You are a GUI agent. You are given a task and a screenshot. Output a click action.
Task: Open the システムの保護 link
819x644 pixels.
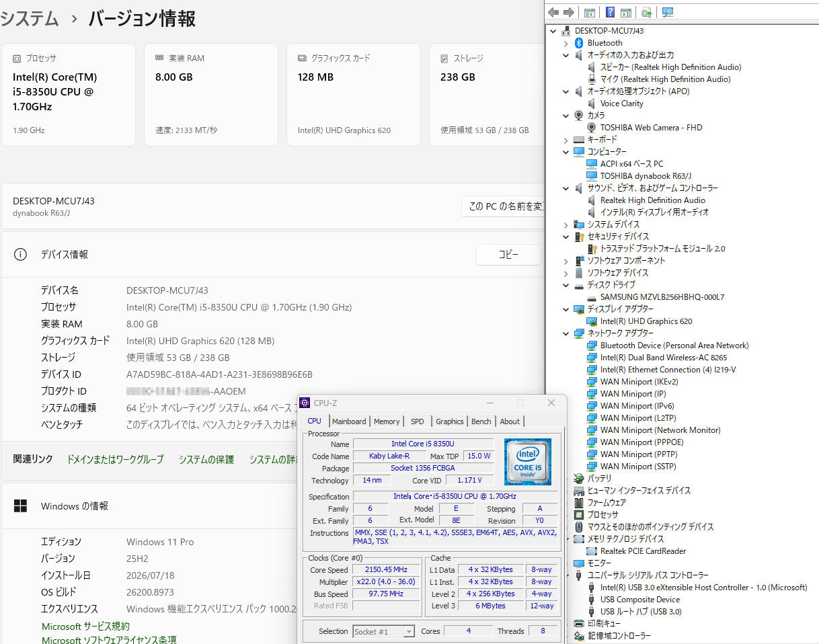pos(206,460)
